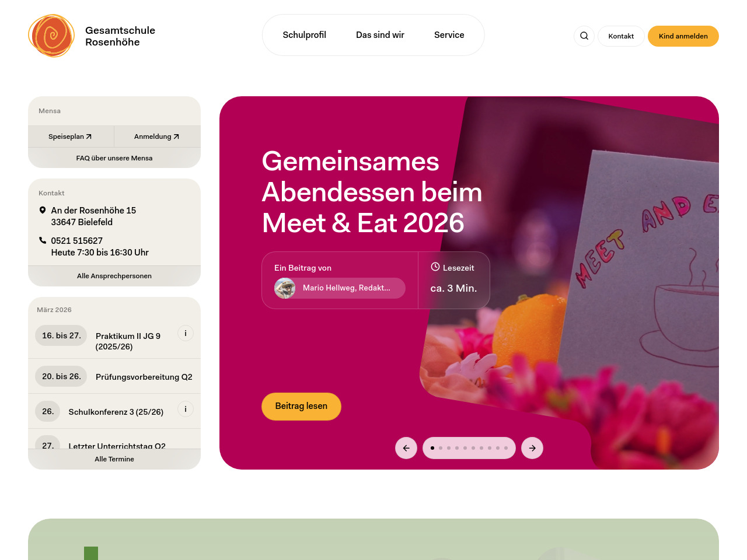
Task: Click the location pin beside the address
Action: click(x=43, y=210)
